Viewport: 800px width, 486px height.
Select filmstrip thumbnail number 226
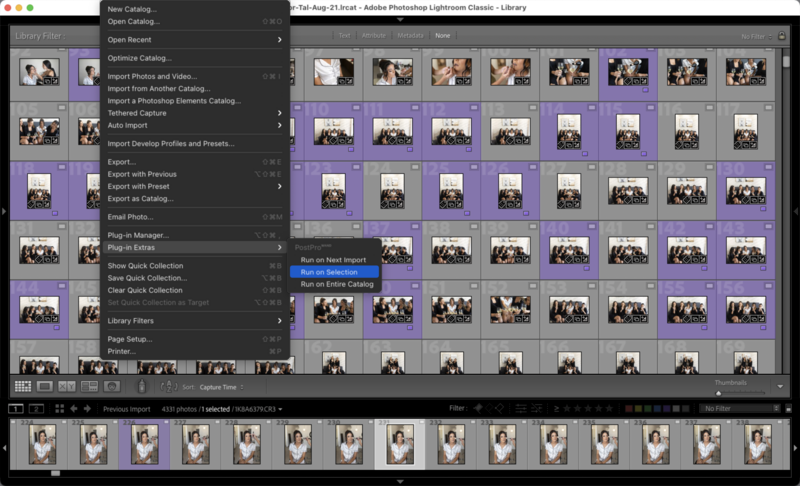[x=144, y=444]
